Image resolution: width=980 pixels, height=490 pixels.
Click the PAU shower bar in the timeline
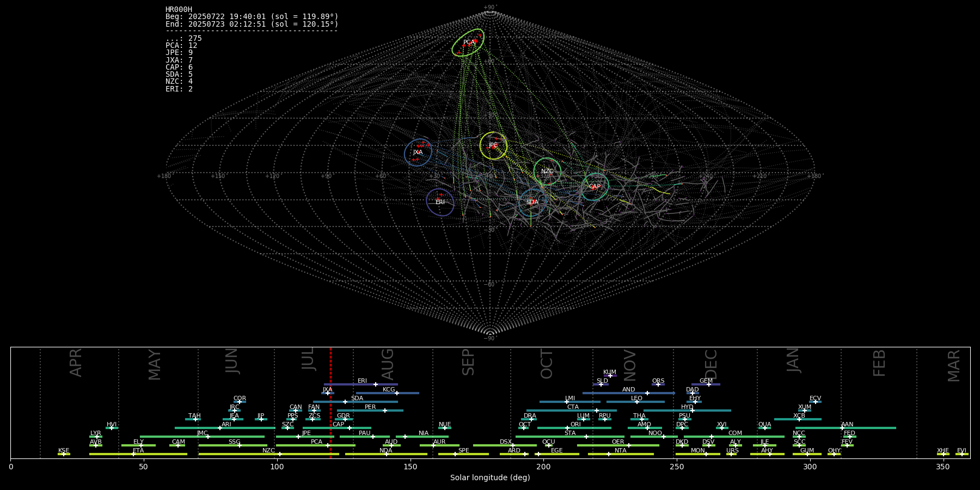pos(364,437)
